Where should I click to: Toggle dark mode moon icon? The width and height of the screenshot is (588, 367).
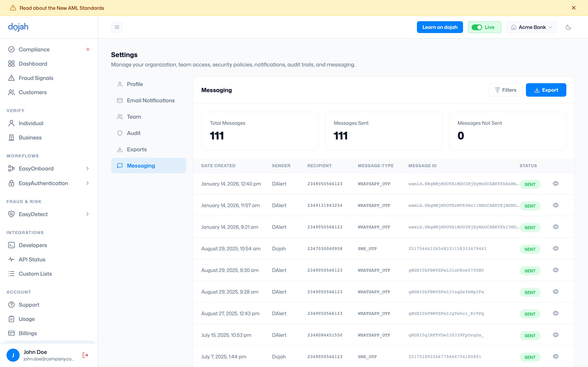(x=568, y=27)
